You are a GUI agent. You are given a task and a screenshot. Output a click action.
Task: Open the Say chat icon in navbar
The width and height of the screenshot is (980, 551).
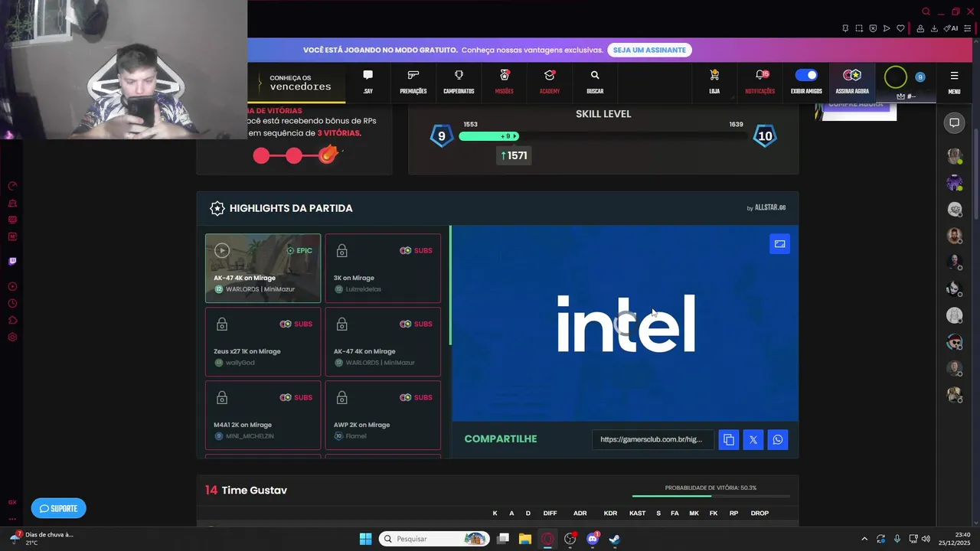click(368, 82)
